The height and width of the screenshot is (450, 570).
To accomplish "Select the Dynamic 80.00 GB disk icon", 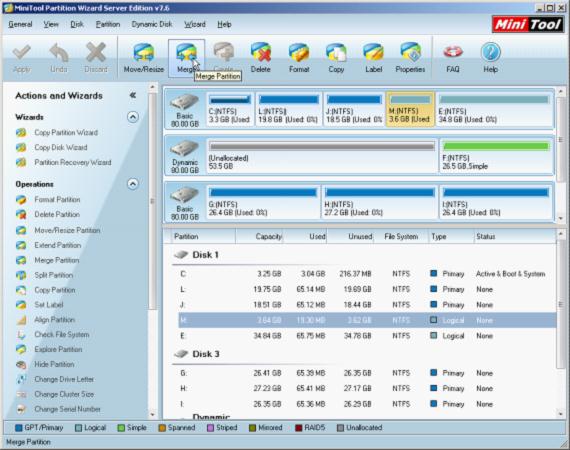I will tap(185, 149).
